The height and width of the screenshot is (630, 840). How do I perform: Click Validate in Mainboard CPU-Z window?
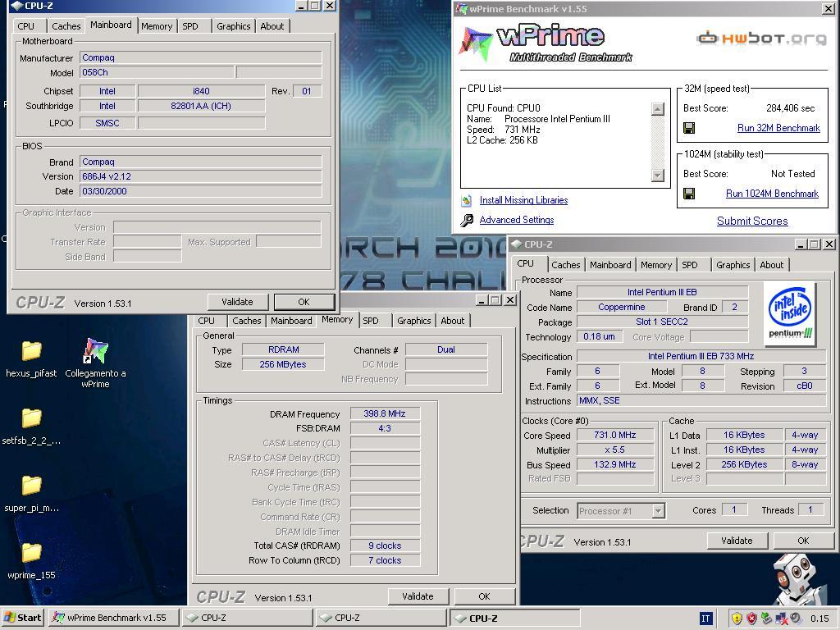(x=237, y=302)
